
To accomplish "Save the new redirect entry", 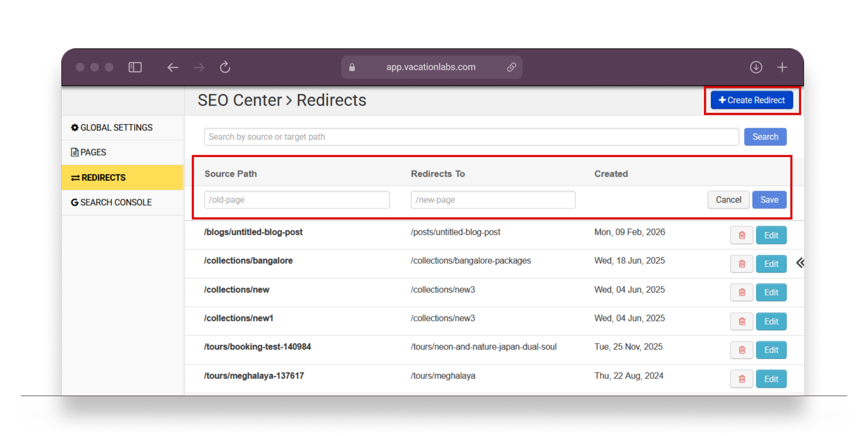I will tap(769, 200).
